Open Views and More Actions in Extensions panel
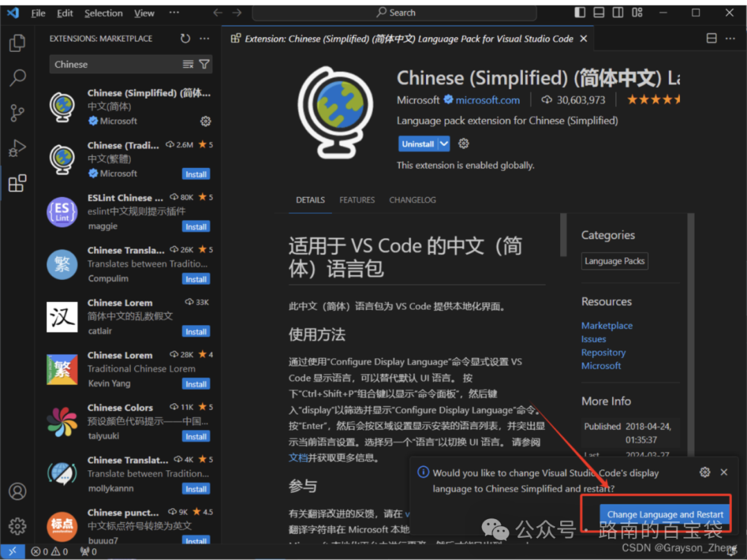 point(204,39)
